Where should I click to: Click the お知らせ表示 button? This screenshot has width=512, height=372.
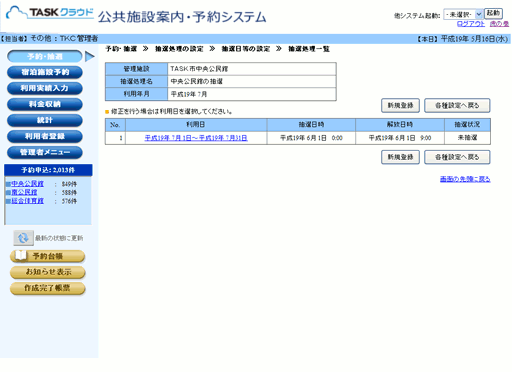tap(48, 272)
